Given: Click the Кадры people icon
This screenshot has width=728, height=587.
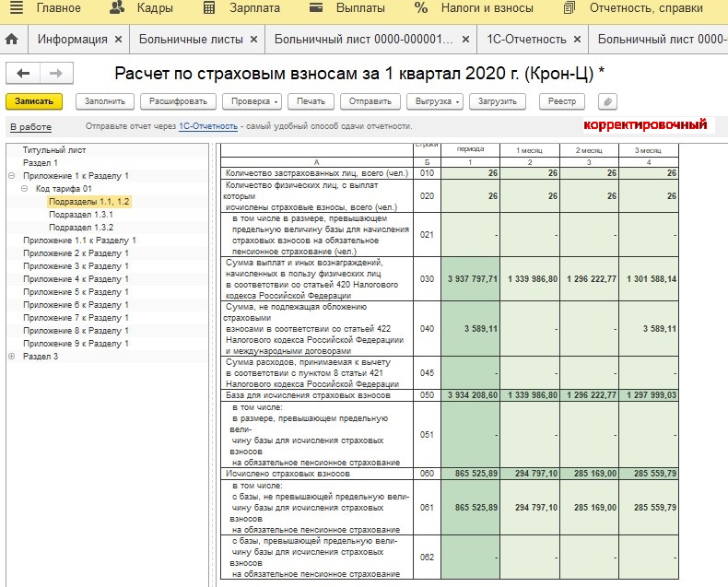Looking at the screenshot, I should [x=117, y=7].
